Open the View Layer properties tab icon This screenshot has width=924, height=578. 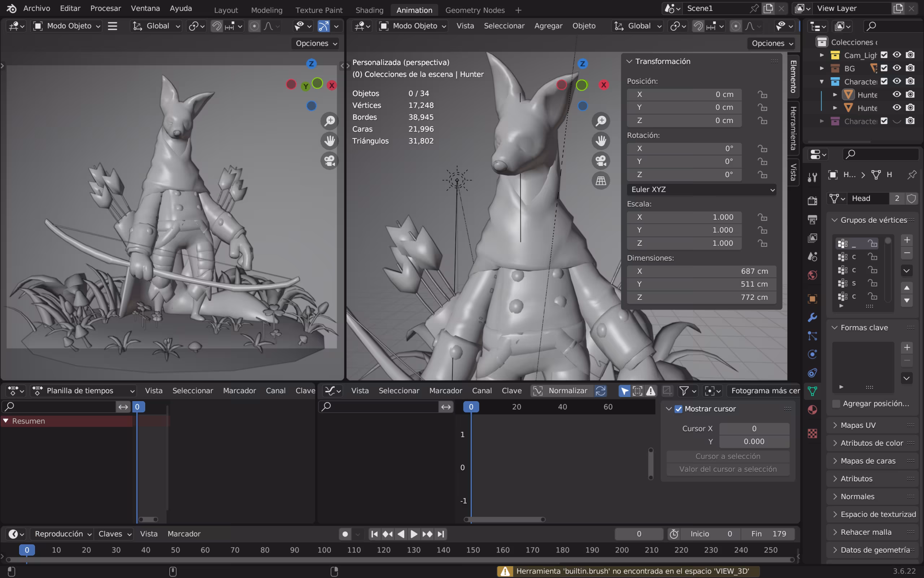(812, 238)
